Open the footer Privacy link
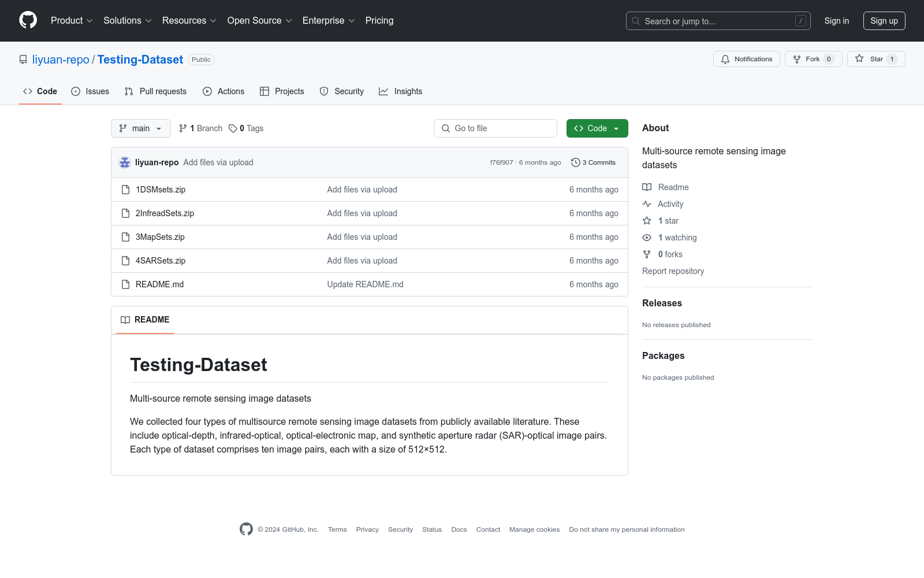This screenshot has width=924, height=578. (367, 529)
